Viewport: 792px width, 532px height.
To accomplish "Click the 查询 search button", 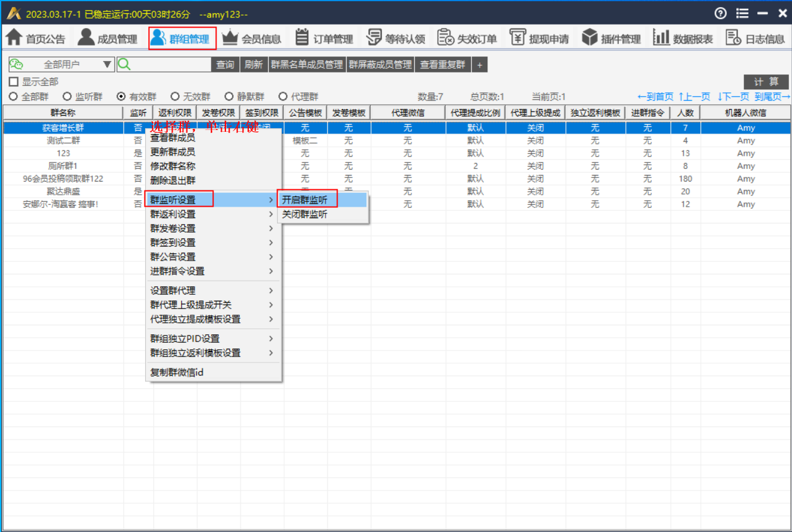I will pyautogui.click(x=225, y=65).
